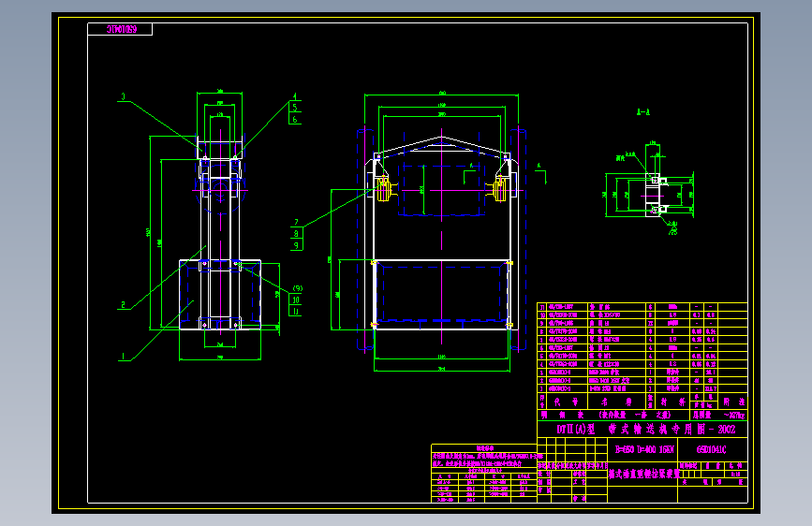Select part callout 1 at bottom left
Viewport: 812px width, 526px height.
[x=124, y=357]
